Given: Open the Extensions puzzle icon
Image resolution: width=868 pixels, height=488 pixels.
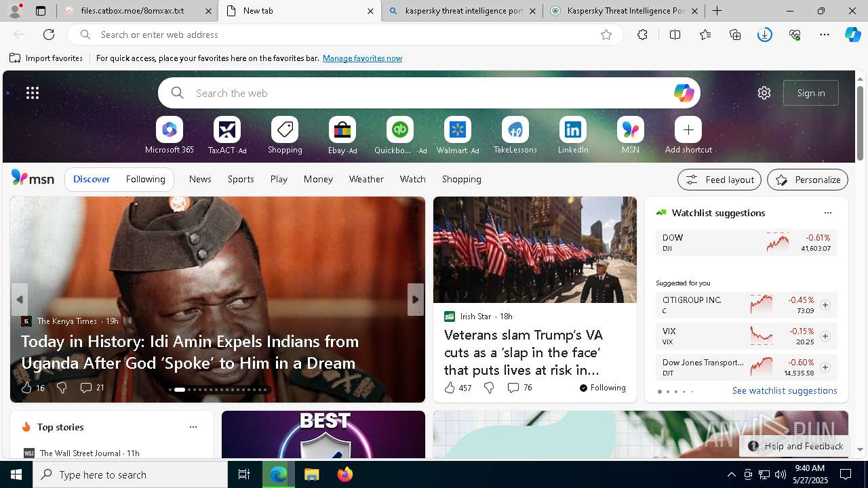Looking at the screenshot, I should pos(642,35).
